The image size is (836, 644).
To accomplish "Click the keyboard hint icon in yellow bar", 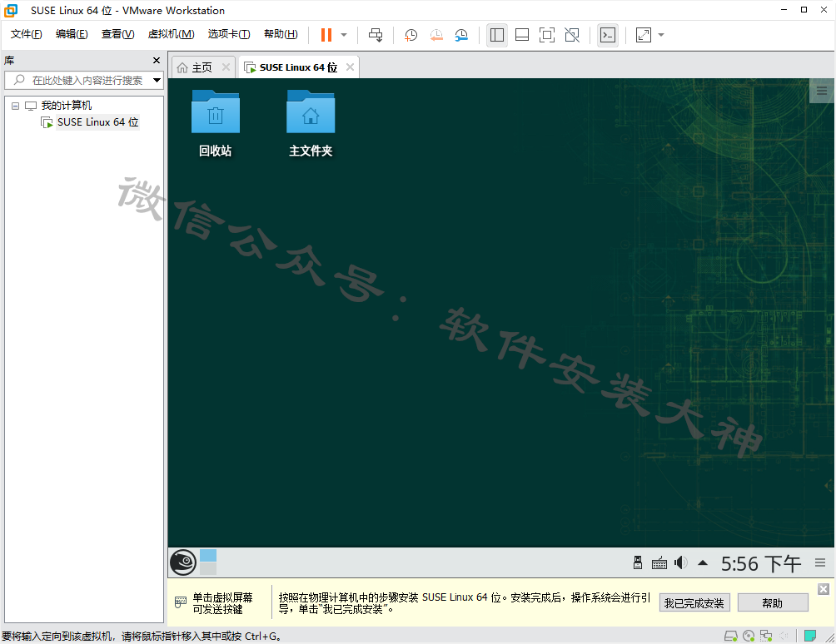I will tap(181, 602).
